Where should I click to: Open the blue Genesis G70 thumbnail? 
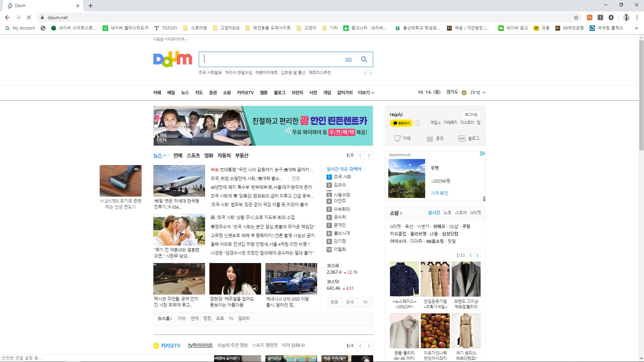coord(291,279)
